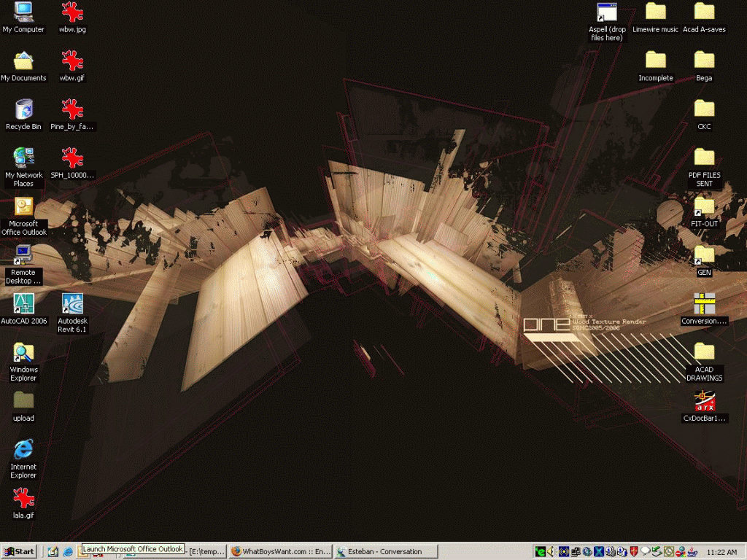This screenshot has height=560, width=747.
Task: Open the Bega folder
Action: [704, 66]
